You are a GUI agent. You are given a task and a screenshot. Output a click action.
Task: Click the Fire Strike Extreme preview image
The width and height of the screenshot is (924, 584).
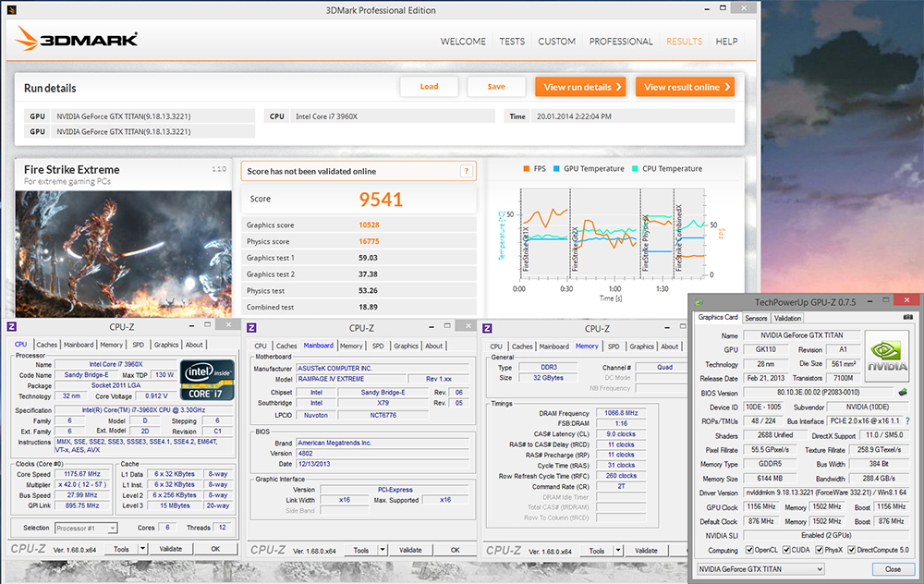(x=124, y=253)
